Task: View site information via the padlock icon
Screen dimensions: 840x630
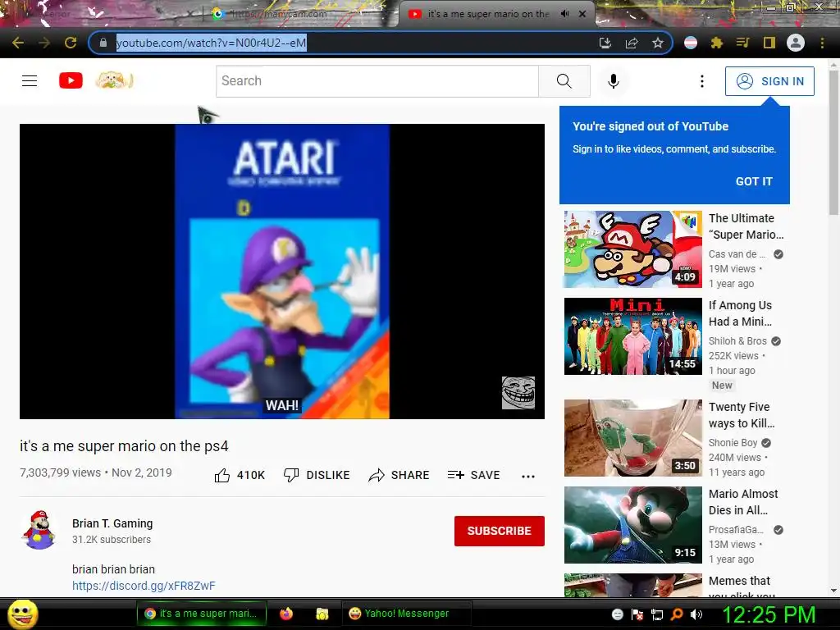Action: pos(103,43)
